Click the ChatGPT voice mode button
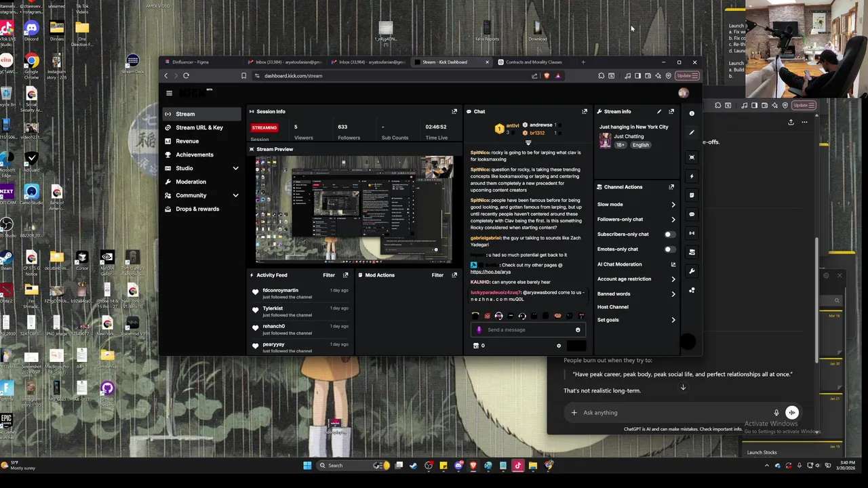Viewport: 868px width, 488px height. [x=791, y=412]
